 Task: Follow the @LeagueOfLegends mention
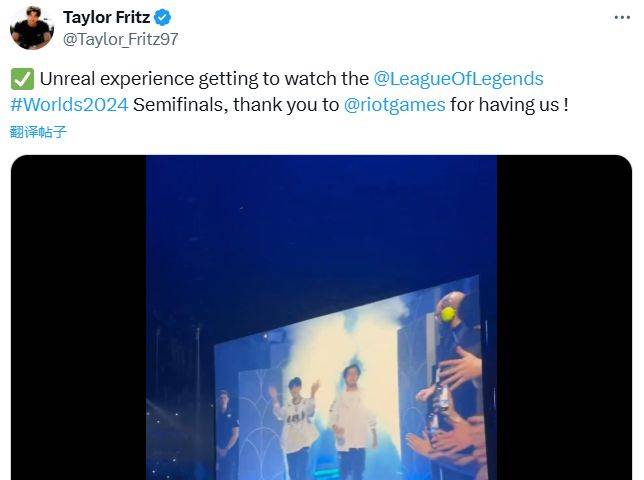458,79
